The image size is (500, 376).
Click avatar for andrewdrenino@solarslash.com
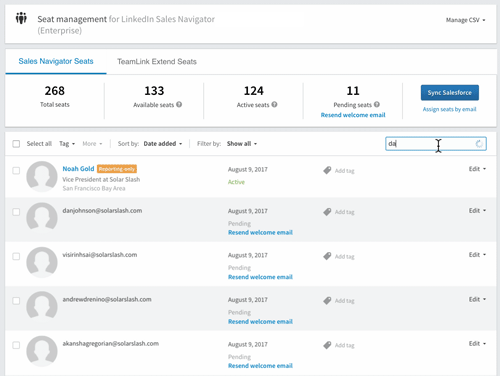coord(42,306)
